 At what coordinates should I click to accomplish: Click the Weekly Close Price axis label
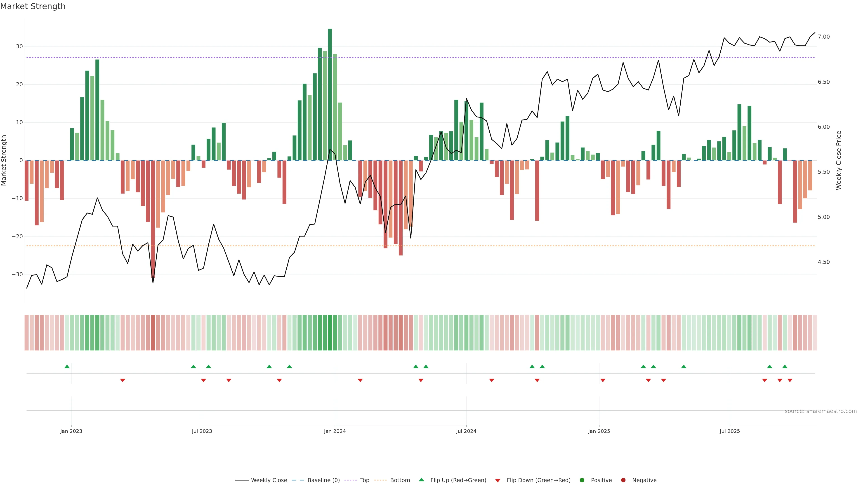(x=839, y=160)
